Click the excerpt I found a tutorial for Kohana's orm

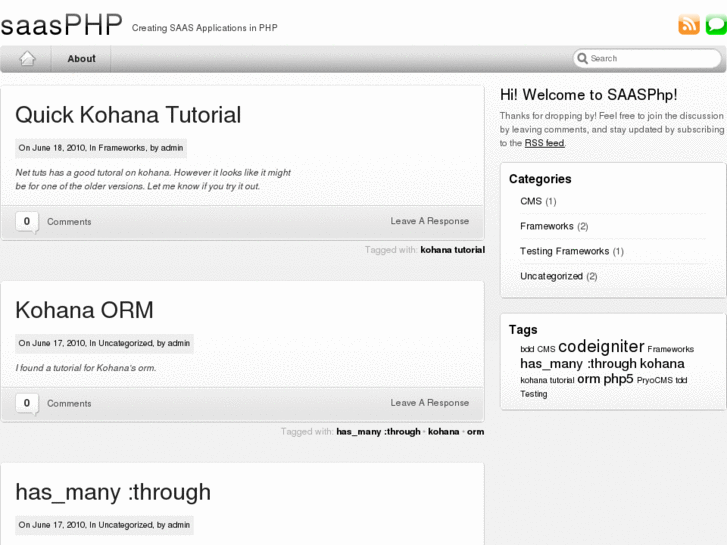[86, 368]
